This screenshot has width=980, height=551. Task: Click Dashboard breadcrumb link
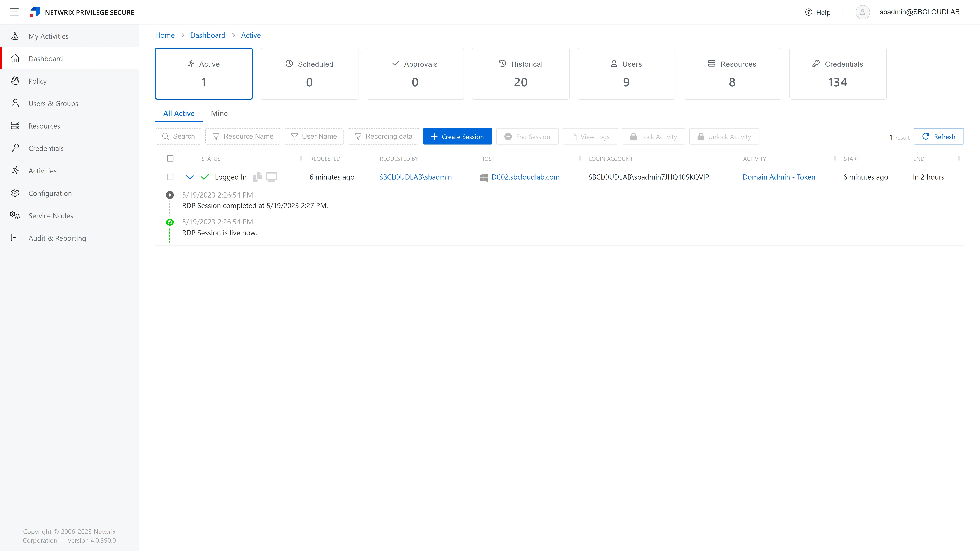click(208, 35)
